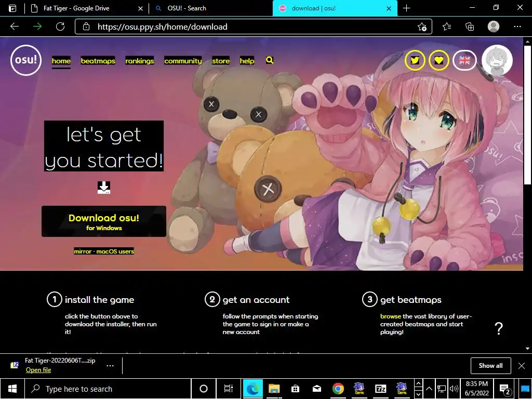The height and width of the screenshot is (399, 532).
Task: Click the taskbar search box
Action: [x=108, y=389]
